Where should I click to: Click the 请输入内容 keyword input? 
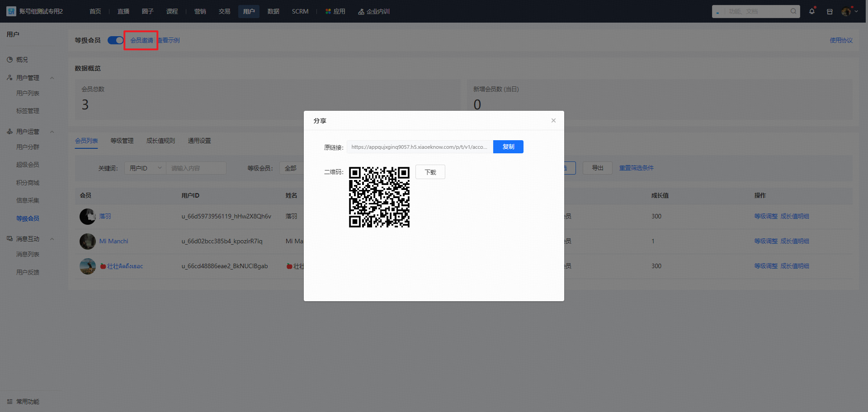(x=196, y=168)
